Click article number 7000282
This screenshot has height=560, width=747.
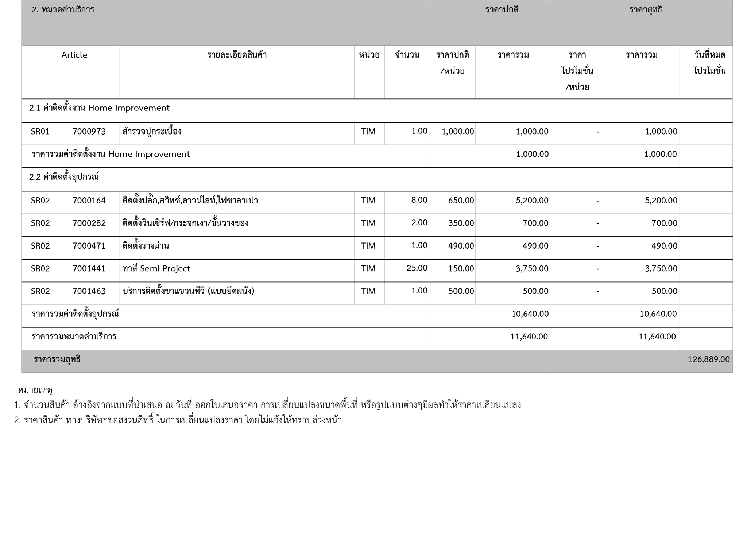89,223
